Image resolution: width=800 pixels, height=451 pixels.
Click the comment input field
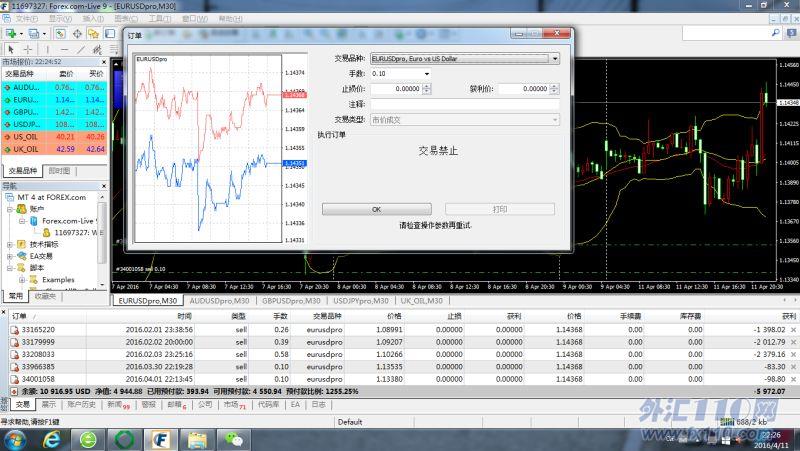(465, 104)
